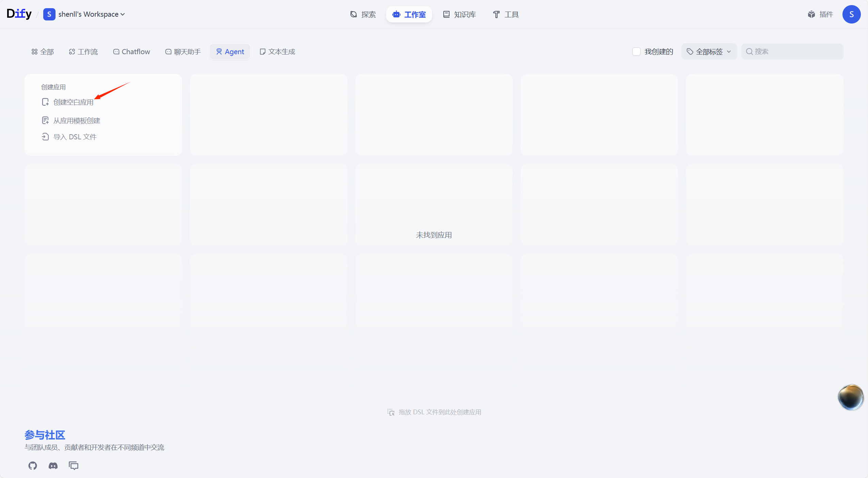868x478 pixels.
Task: Open the Discord community icon
Action: pyautogui.click(x=53, y=465)
